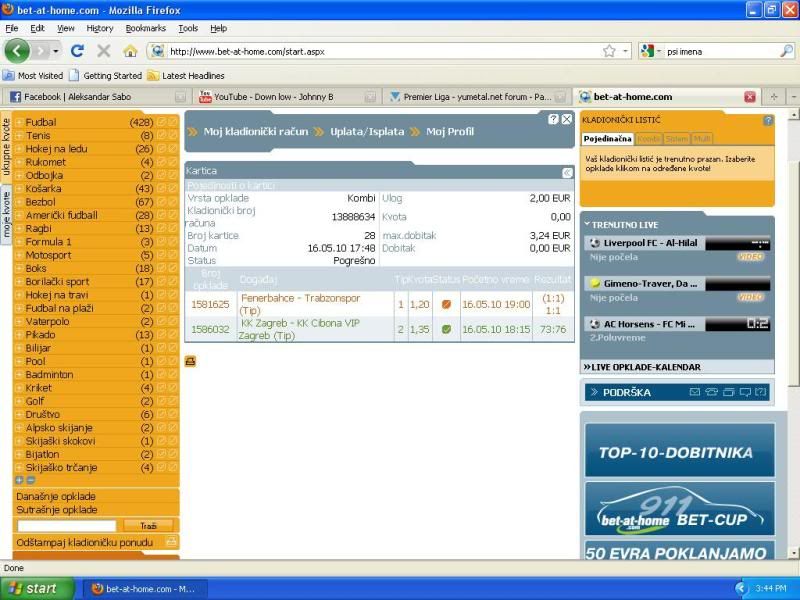Open the Bookmarks menu
800x600 pixels.
pyautogui.click(x=145, y=28)
